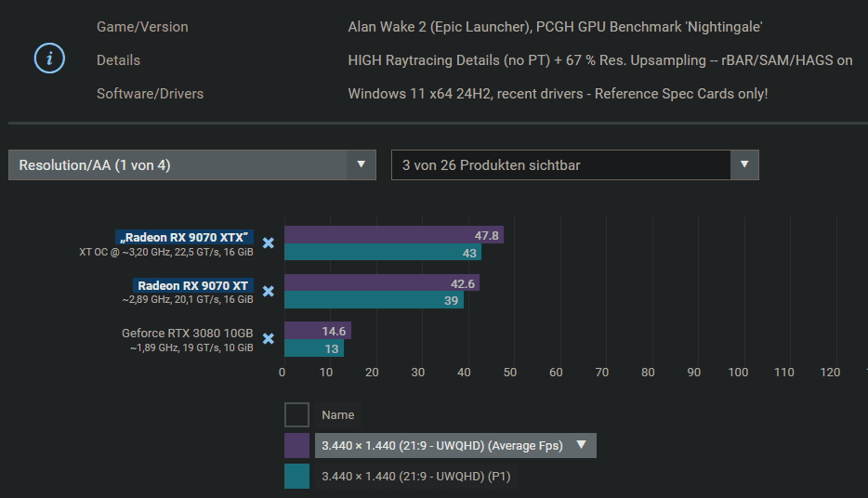
Task: Click the axis tick label 50
Action: pos(510,373)
